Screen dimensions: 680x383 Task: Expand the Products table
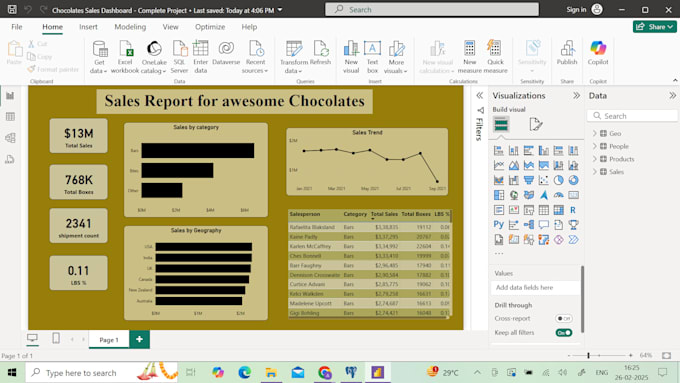click(x=595, y=159)
